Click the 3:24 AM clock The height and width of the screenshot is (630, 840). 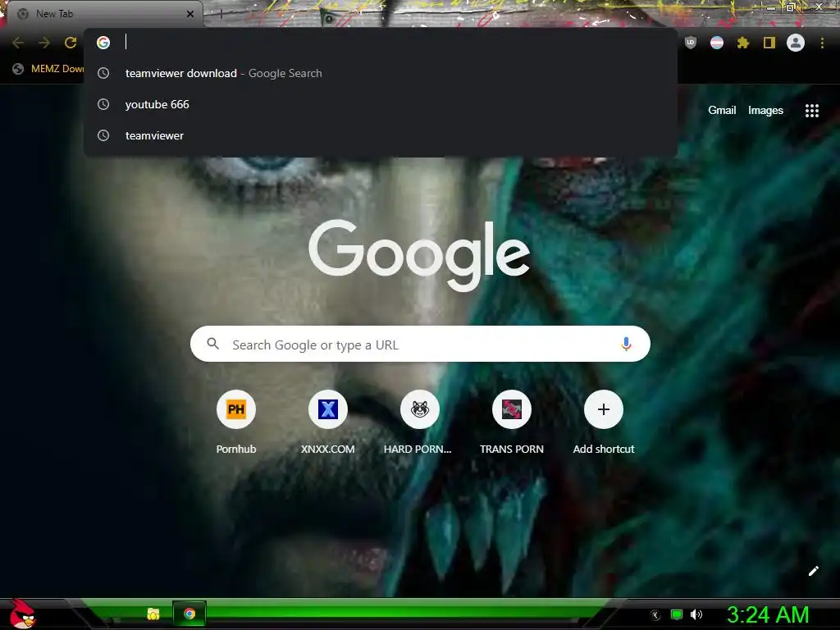768,614
